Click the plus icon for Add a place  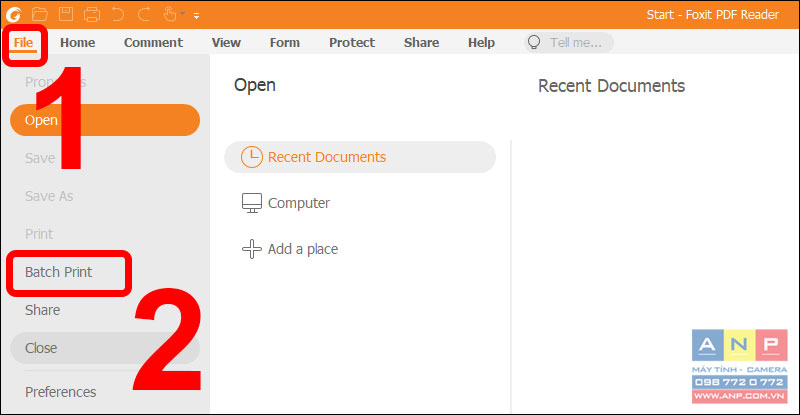(x=252, y=249)
